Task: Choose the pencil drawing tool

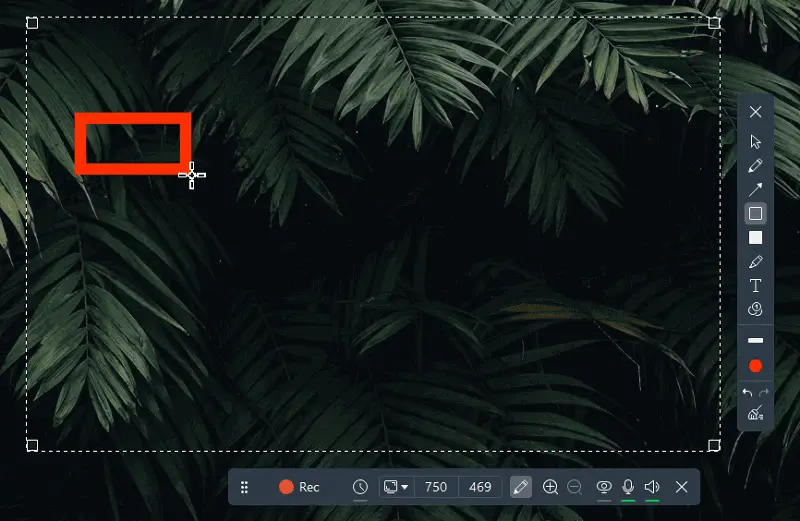Action: point(755,166)
